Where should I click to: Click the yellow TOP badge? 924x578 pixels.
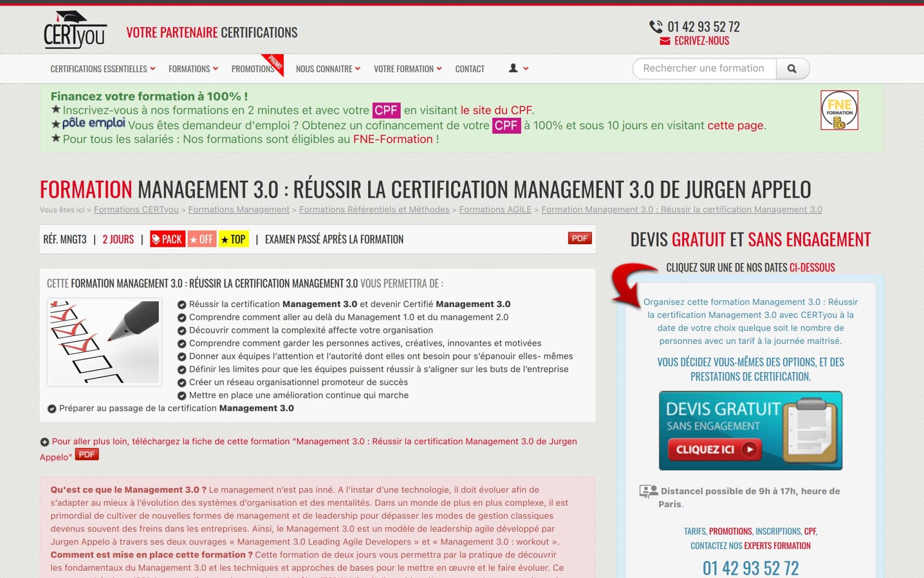[x=234, y=239]
